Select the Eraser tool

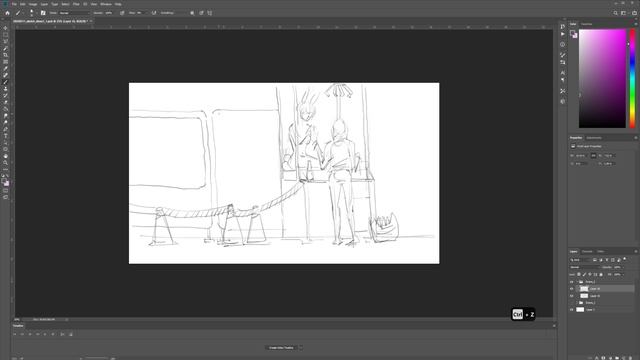click(5, 102)
